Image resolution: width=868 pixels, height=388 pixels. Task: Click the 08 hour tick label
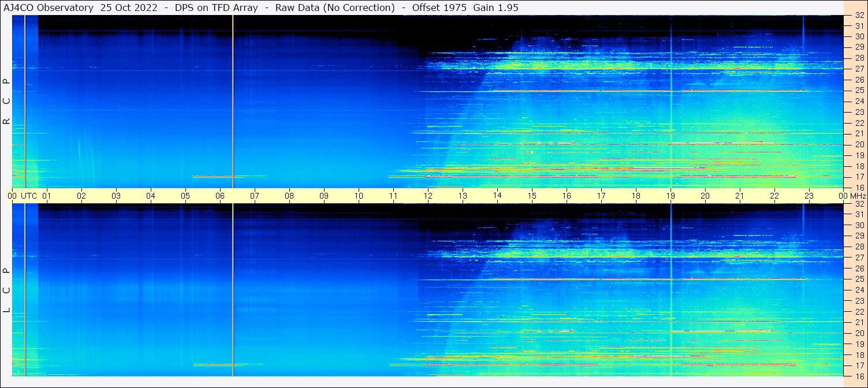tap(289, 196)
